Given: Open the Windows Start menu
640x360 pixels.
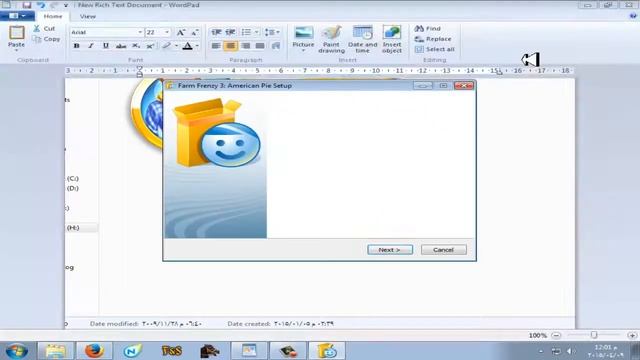Looking at the screenshot, I should [x=17, y=351].
